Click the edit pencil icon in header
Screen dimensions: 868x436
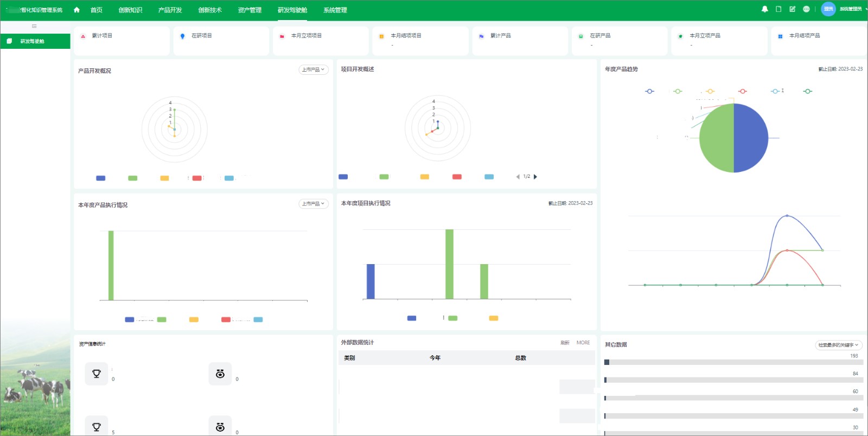coord(792,9)
